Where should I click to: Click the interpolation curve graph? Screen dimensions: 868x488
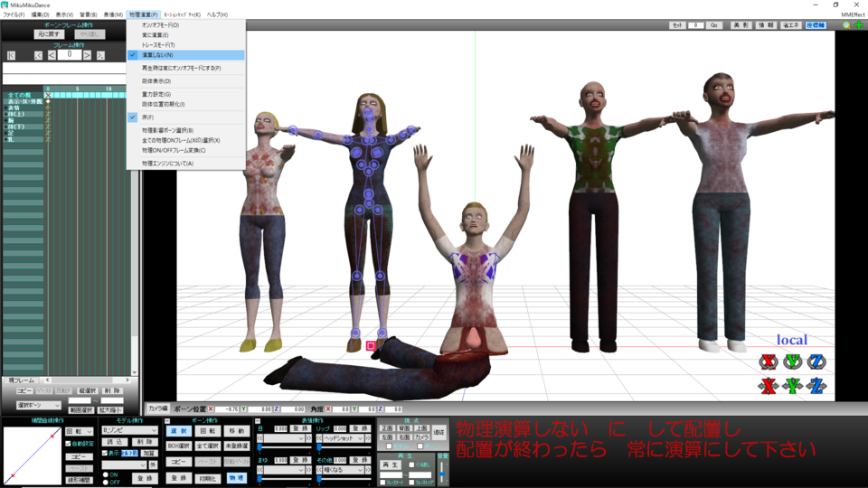pyautogui.click(x=33, y=456)
